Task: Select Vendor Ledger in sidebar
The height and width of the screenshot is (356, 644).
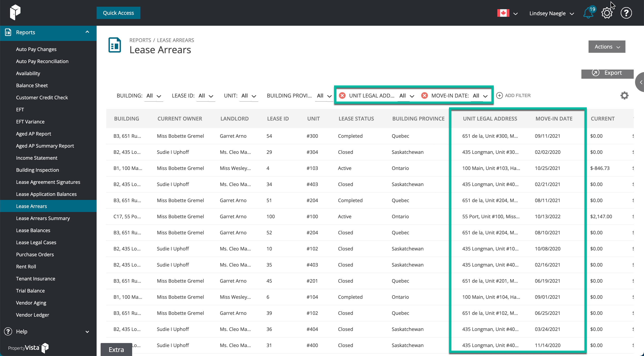Action: [32, 315]
